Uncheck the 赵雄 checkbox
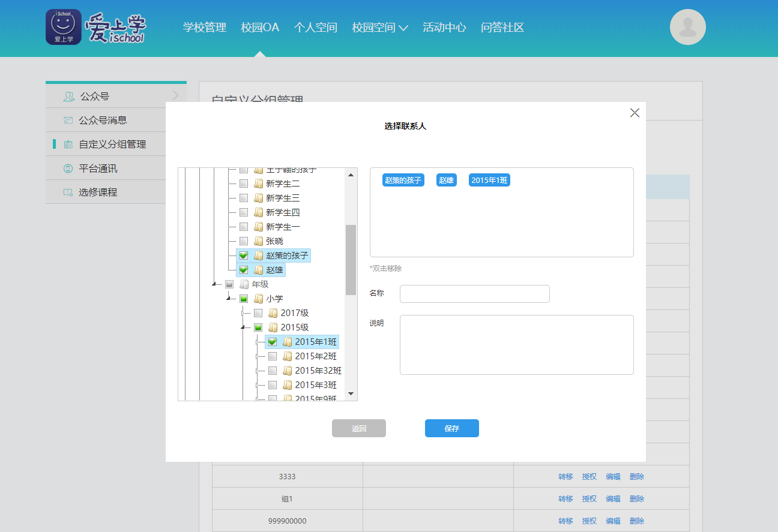Image resolution: width=778 pixels, height=532 pixels. [244, 270]
